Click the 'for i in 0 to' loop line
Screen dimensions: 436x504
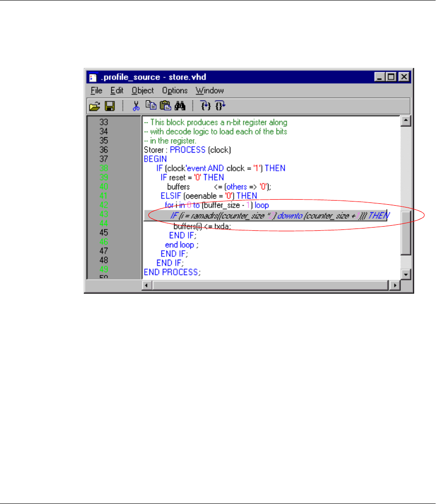coord(217,205)
